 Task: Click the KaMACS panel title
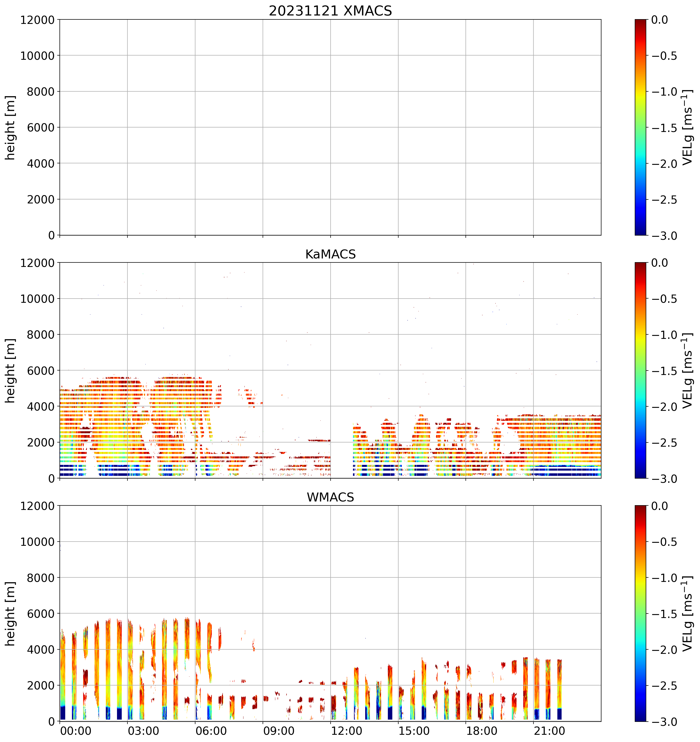click(x=330, y=254)
